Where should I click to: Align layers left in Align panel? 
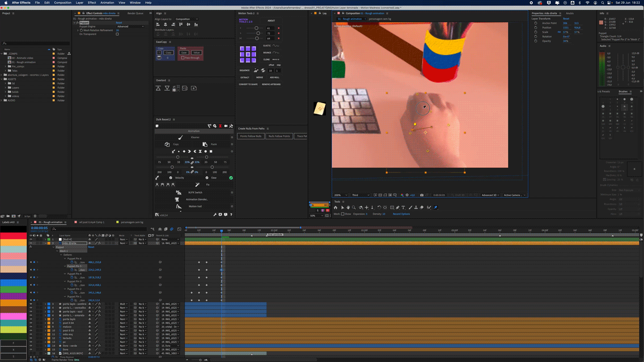point(158,25)
